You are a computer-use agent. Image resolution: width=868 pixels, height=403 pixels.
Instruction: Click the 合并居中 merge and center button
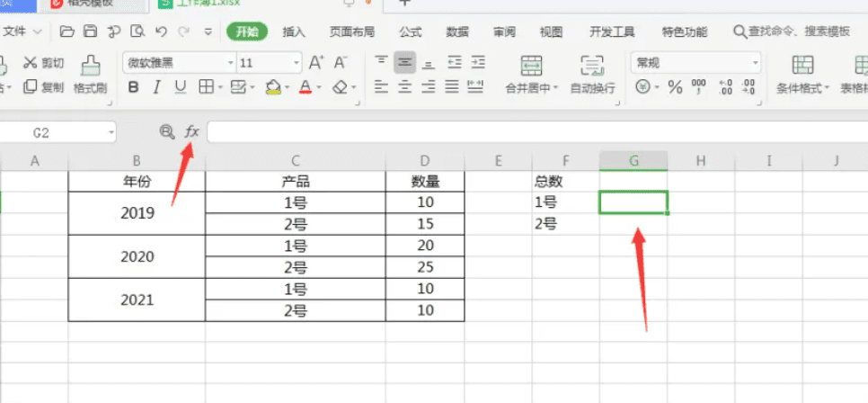point(531,75)
